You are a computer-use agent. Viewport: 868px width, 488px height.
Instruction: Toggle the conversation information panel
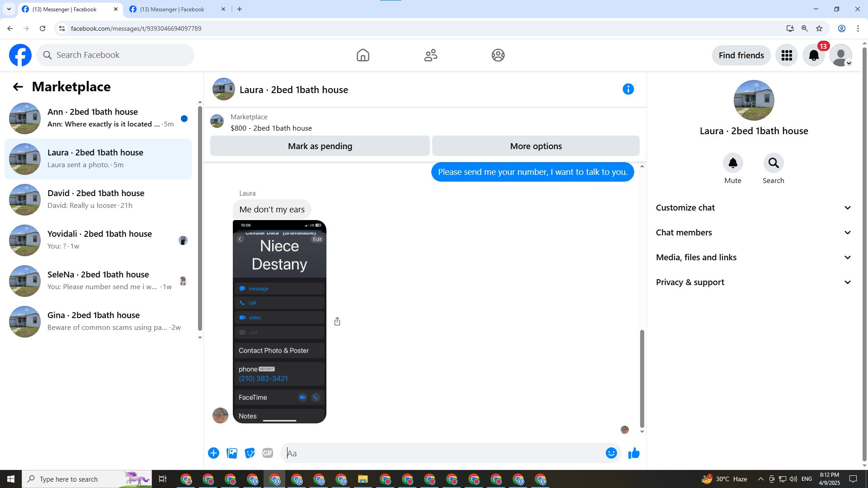point(628,89)
